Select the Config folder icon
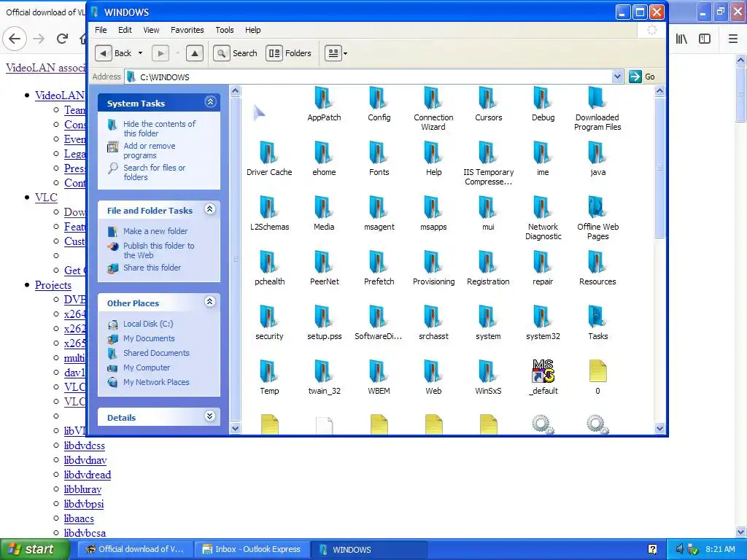 (379, 98)
